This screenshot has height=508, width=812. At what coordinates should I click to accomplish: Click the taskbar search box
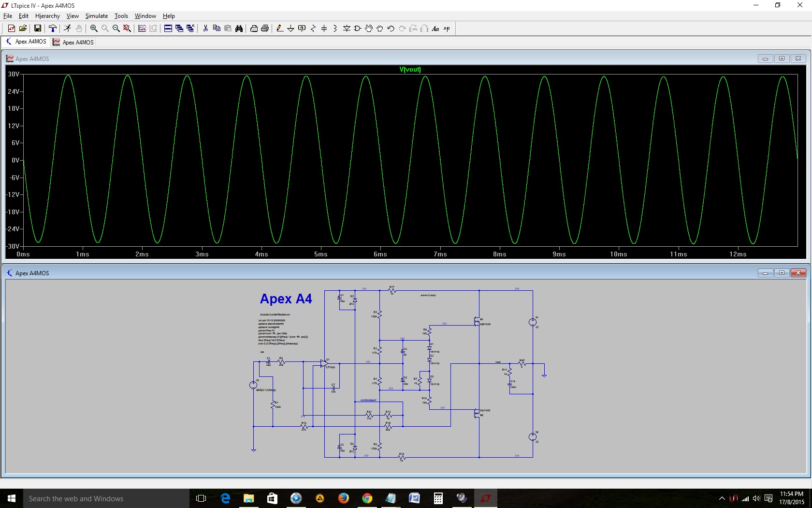106,498
